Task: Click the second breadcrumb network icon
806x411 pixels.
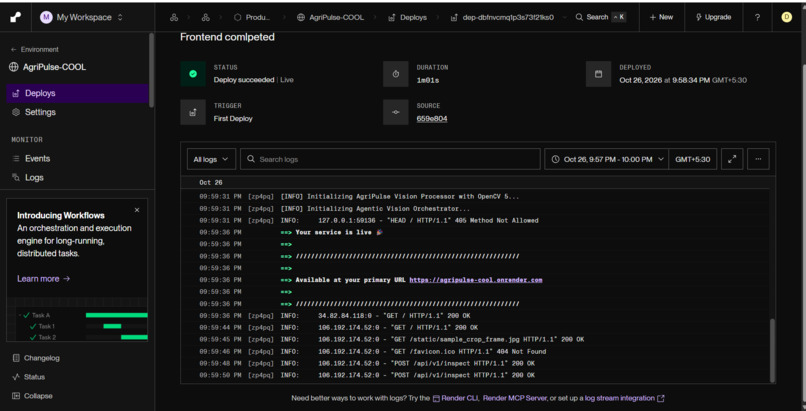Action: [206, 17]
